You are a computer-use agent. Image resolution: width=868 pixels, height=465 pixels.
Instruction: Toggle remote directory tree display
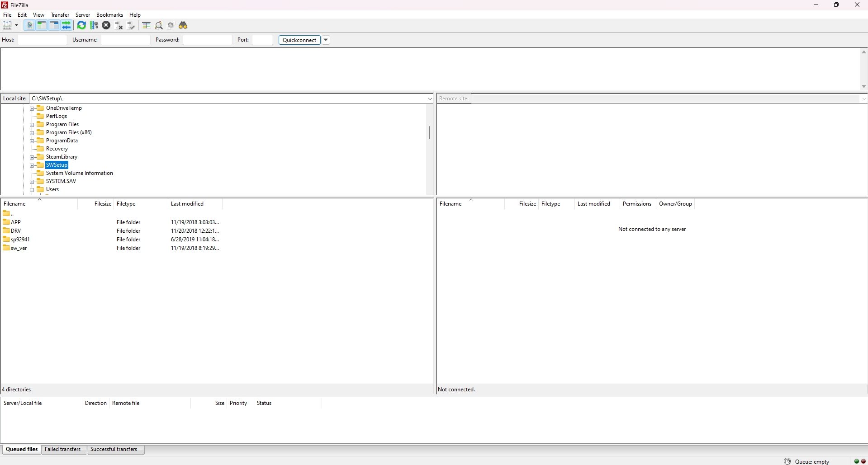point(54,25)
